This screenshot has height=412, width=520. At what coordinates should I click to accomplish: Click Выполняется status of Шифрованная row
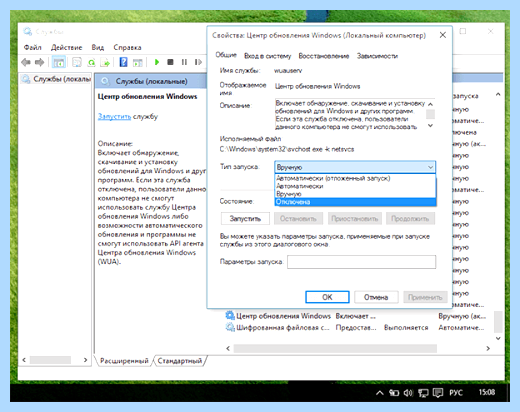click(406, 327)
